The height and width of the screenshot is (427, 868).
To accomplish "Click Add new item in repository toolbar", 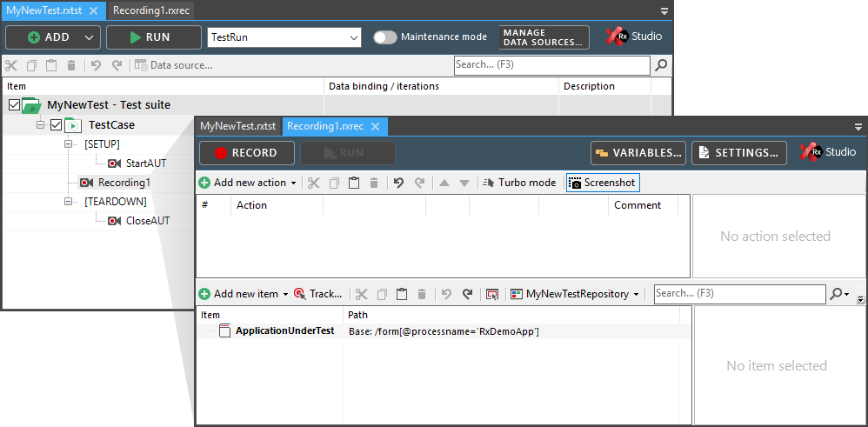I will click(238, 294).
